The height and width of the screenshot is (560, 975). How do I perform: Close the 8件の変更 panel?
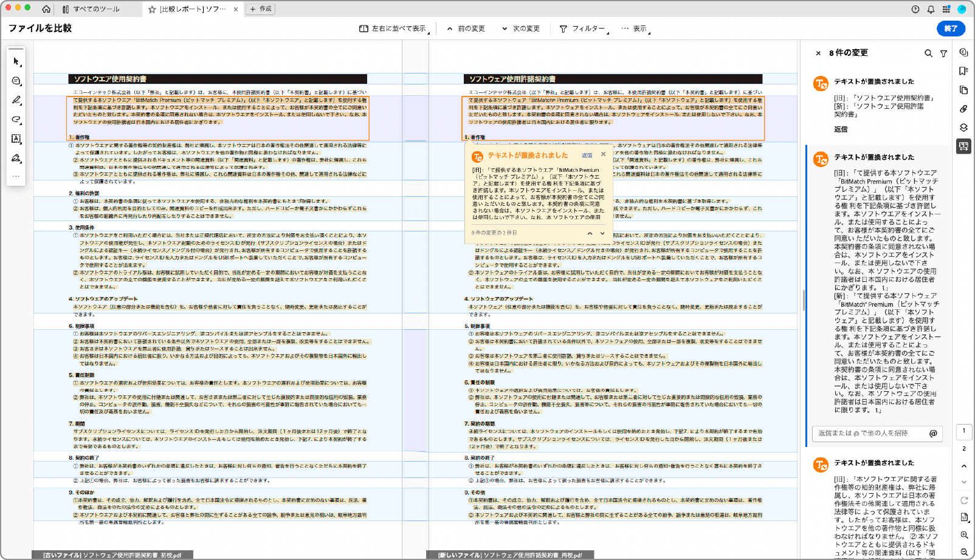click(x=818, y=53)
